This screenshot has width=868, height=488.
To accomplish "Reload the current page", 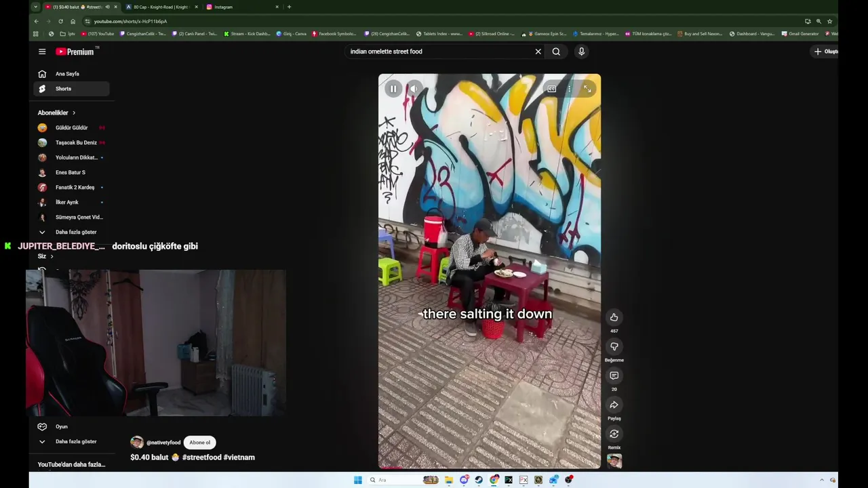I will tap(60, 21).
